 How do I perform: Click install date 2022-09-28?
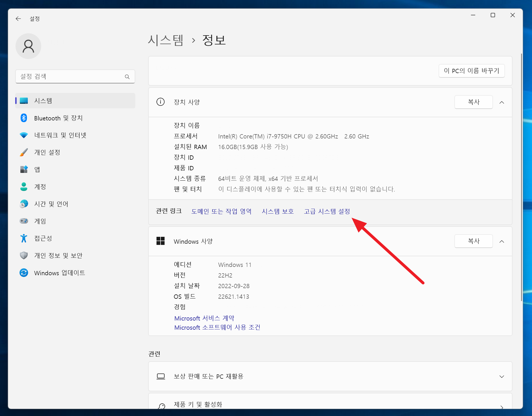(x=234, y=286)
